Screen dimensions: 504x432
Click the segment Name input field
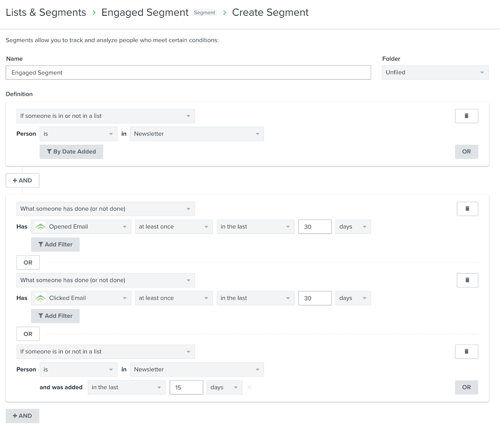188,73
